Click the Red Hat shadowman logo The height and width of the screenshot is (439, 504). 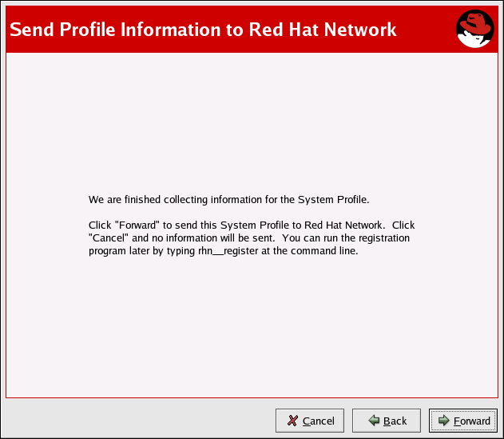(x=475, y=29)
